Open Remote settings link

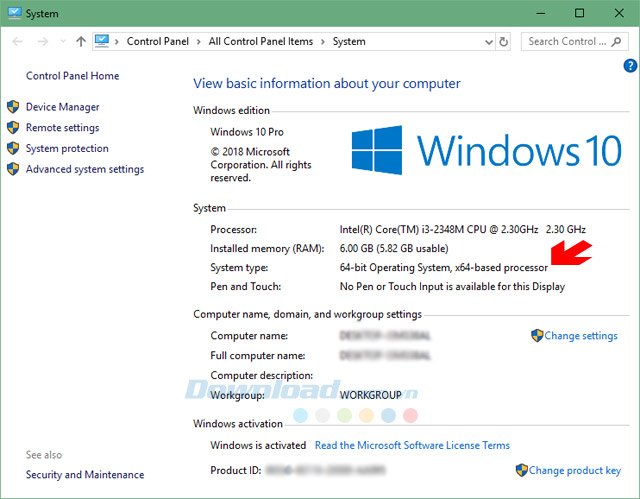pyautogui.click(x=62, y=128)
